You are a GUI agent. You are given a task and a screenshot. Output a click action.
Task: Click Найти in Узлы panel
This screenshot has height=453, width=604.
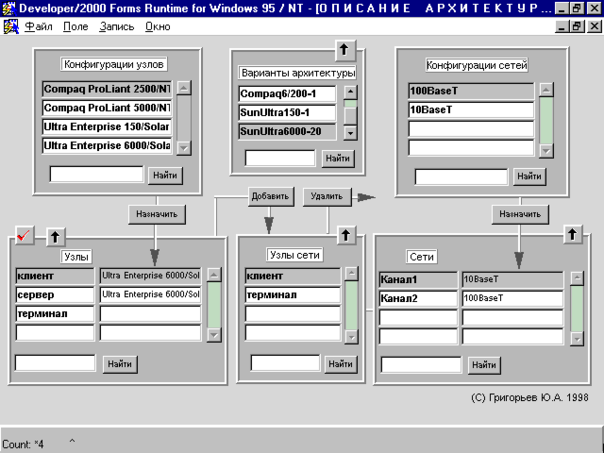pyautogui.click(x=120, y=364)
